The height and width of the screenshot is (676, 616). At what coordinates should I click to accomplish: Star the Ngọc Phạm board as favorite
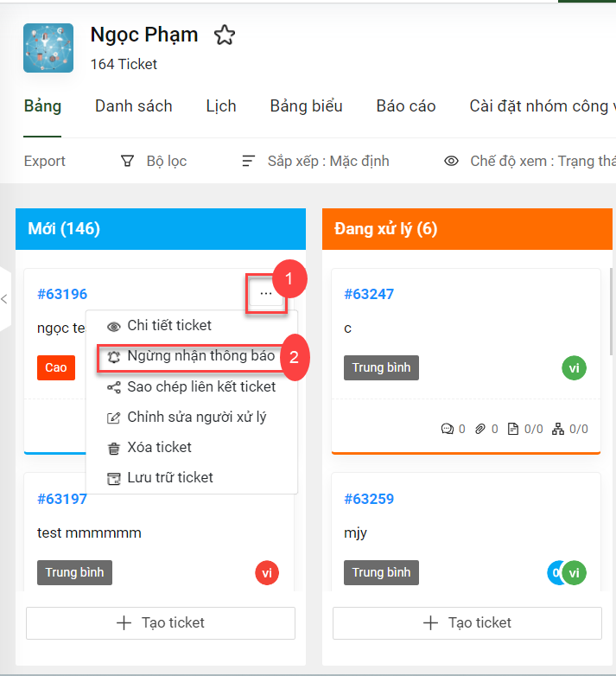click(x=225, y=35)
